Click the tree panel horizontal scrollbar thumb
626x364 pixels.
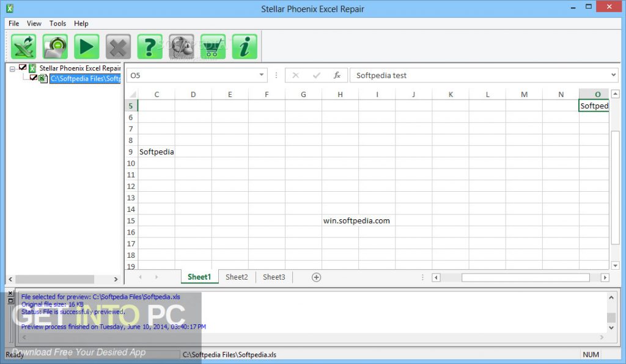(54, 279)
